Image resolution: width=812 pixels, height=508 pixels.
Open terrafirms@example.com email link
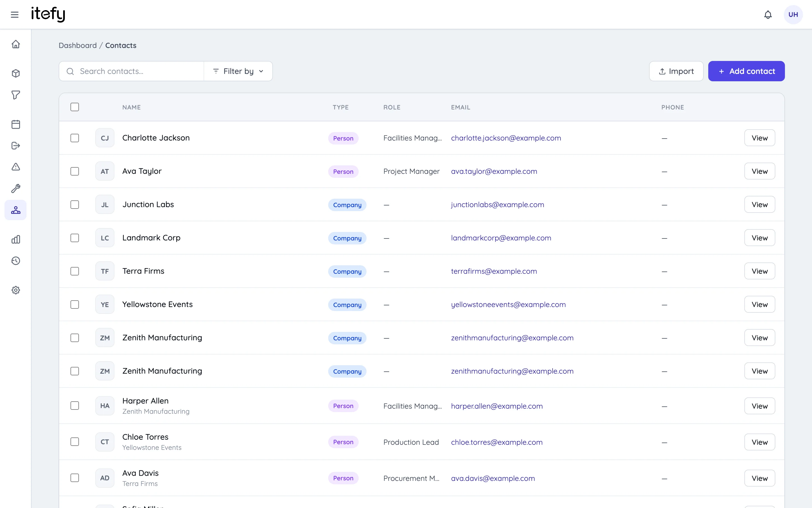(494, 271)
